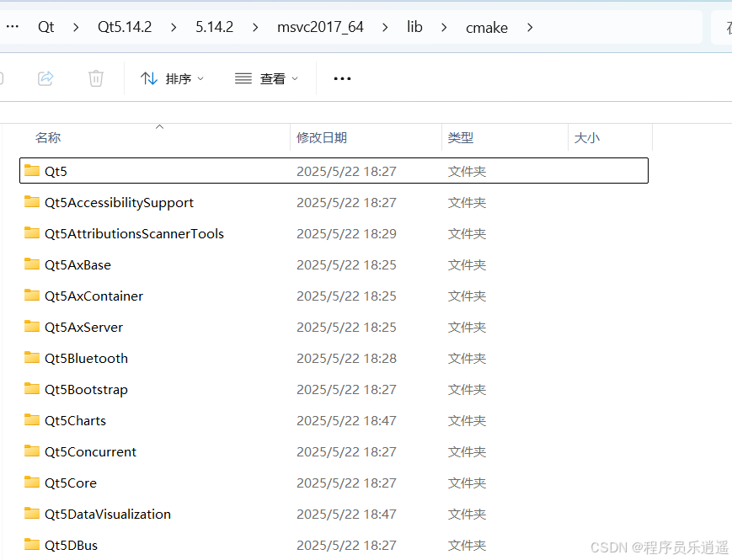Click the Qt5DBus folder icon
The image size is (732, 560).
click(32, 545)
